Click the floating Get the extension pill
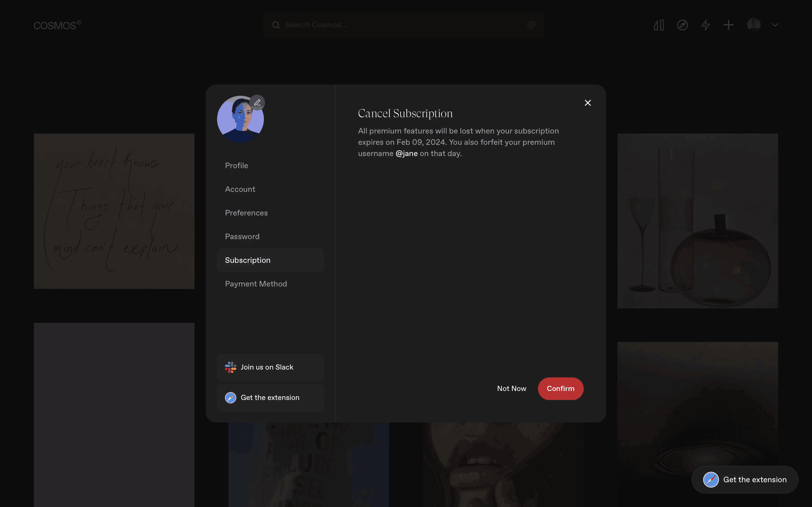The image size is (812, 507). coord(745,479)
